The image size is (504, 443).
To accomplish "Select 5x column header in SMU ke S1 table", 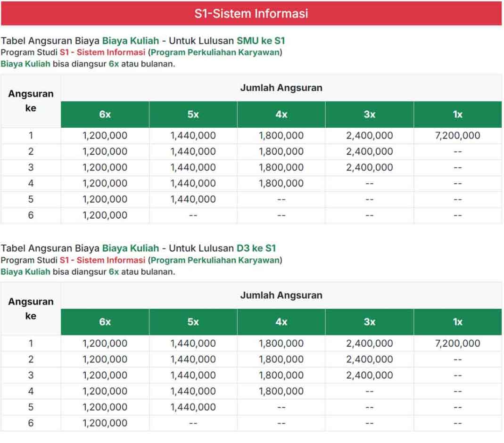I will coord(193,115).
